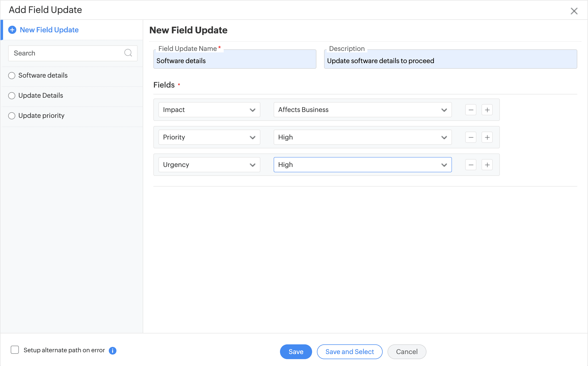Click into the Description text field
588x366 pixels.
pyautogui.click(x=450, y=61)
